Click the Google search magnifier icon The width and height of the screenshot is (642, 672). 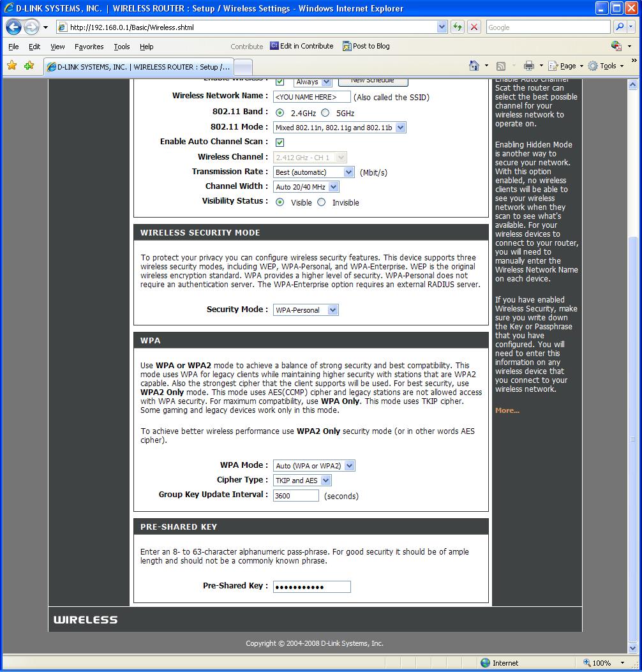click(620, 27)
